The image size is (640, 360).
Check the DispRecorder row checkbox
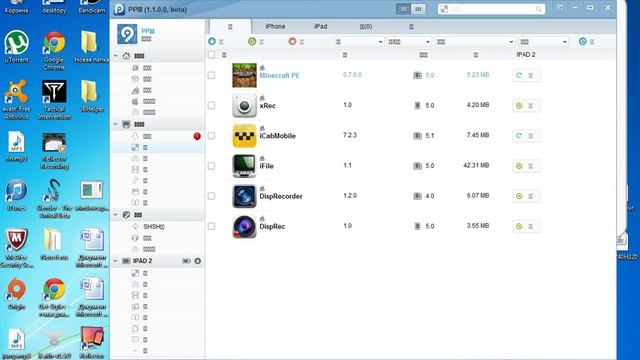click(x=211, y=196)
